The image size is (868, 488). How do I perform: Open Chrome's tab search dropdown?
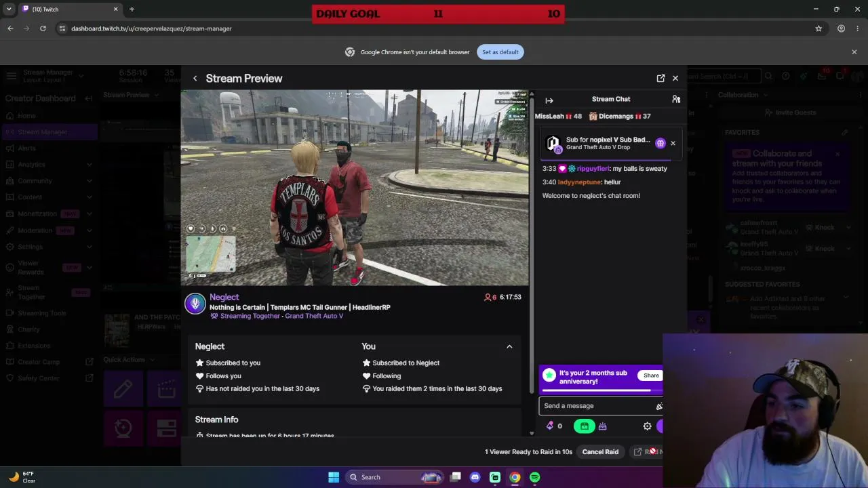click(9, 9)
